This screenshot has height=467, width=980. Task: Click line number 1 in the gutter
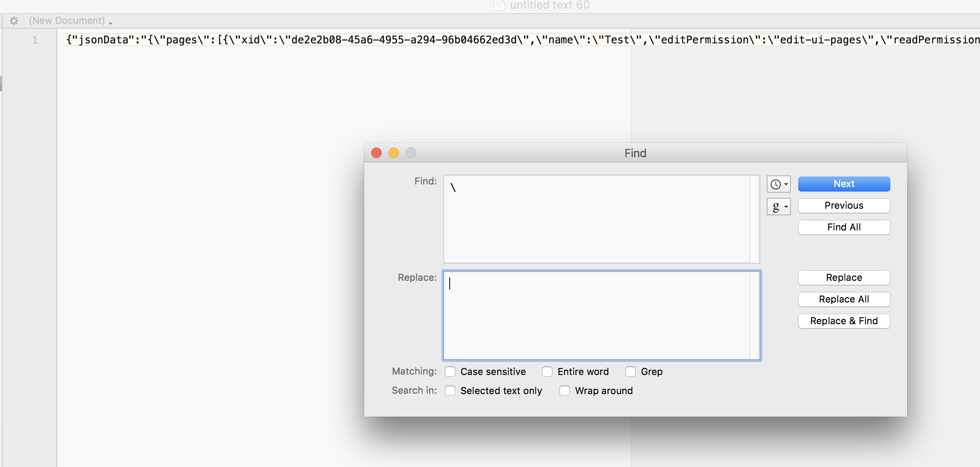pyautogui.click(x=35, y=40)
